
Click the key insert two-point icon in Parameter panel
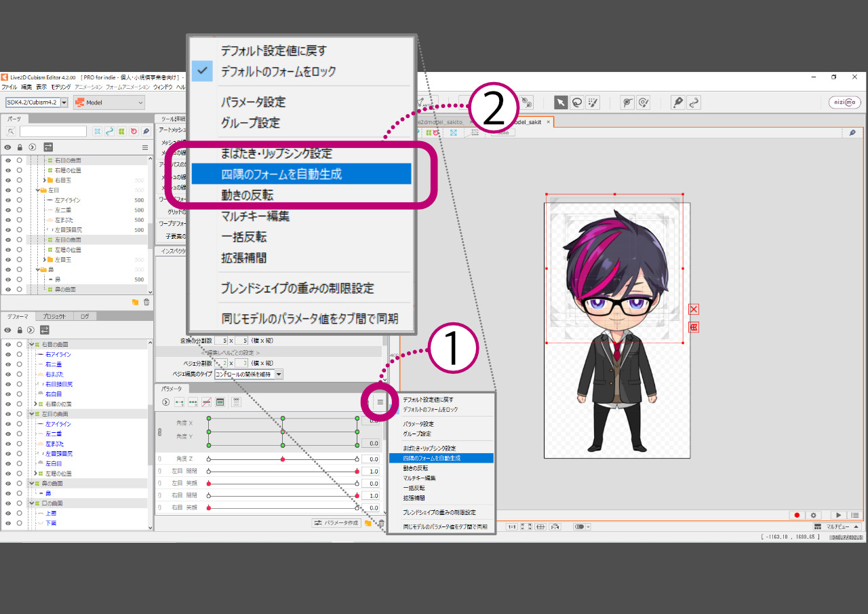[x=180, y=402]
